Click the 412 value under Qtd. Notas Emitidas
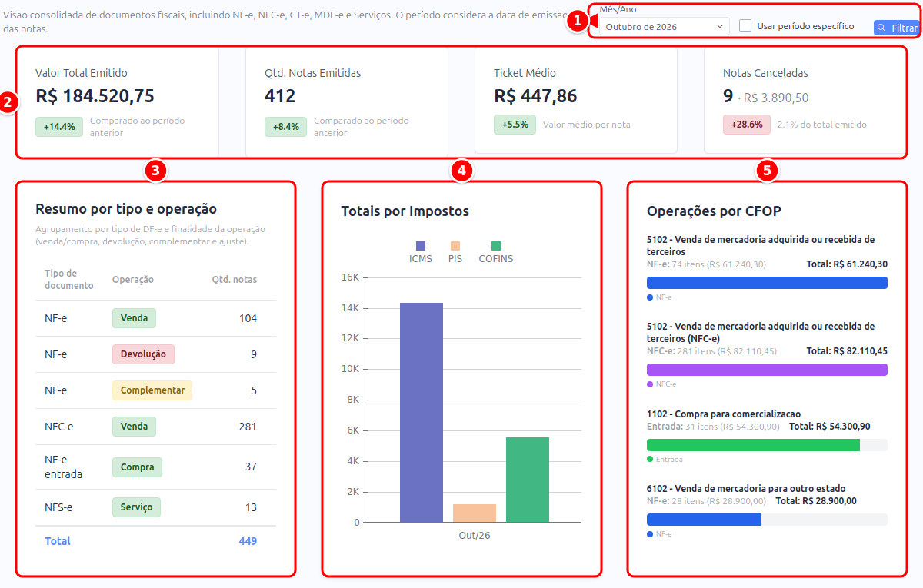Screen dimensions: 923x588 click(x=280, y=96)
